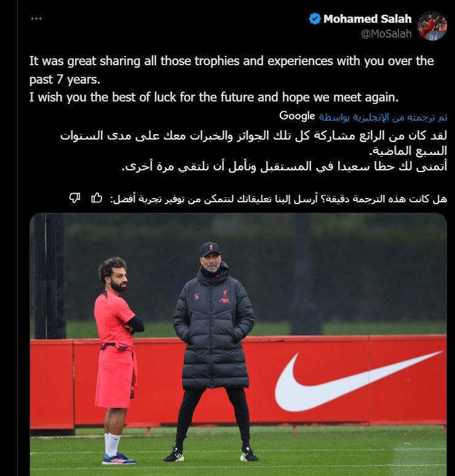This screenshot has width=455, height=476.
Task: Click the 'past 7 years.' text line
Action: point(65,79)
